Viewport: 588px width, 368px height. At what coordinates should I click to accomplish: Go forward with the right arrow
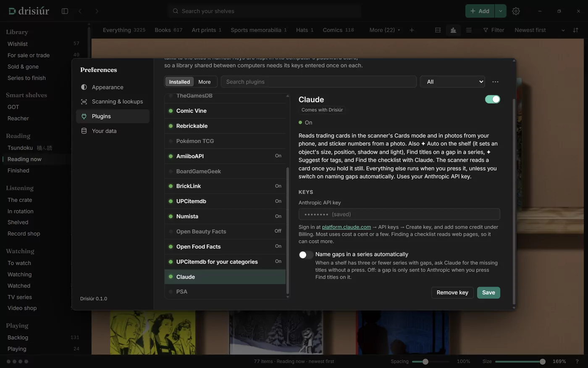(97, 11)
